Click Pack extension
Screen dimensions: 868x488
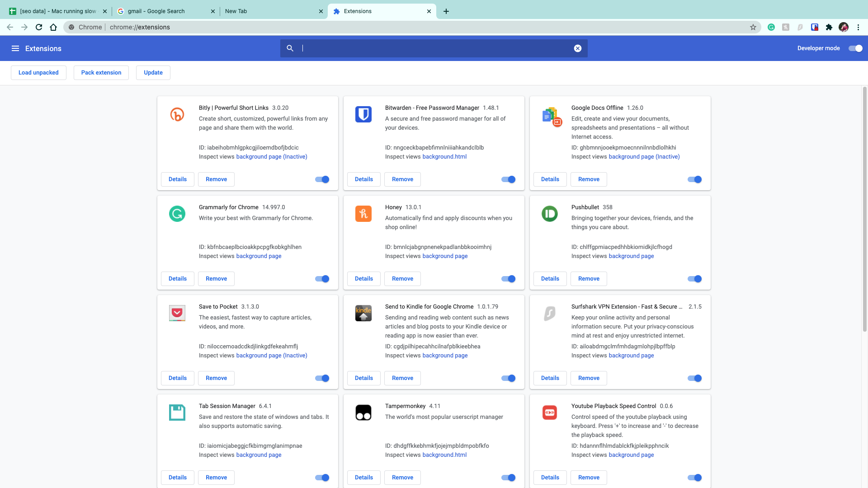[x=101, y=73]
